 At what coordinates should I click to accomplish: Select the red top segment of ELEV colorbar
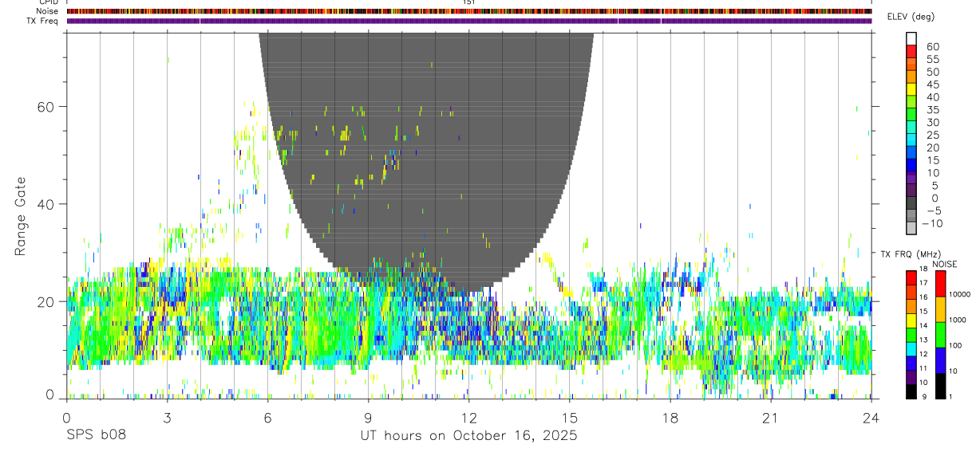tap(911, 53)
